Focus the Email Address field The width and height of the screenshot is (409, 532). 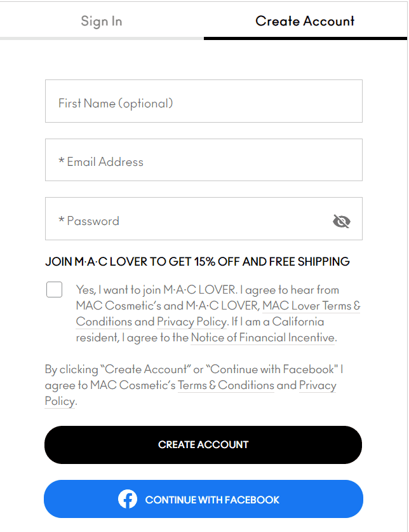click(203, 160)
